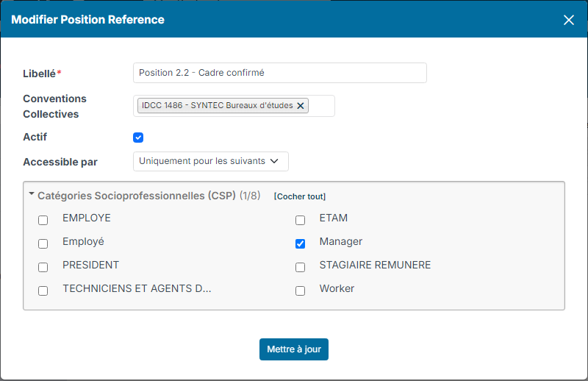Click the Catégories Socioprofessionnelles (CSP) heading text

tap(137, 196)
